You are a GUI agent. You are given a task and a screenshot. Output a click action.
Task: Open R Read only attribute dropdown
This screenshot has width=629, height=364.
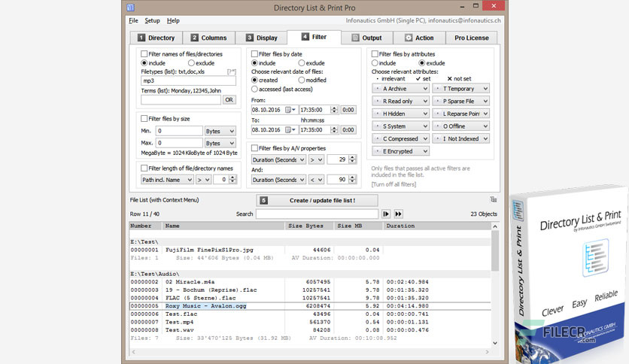[401, 101]
